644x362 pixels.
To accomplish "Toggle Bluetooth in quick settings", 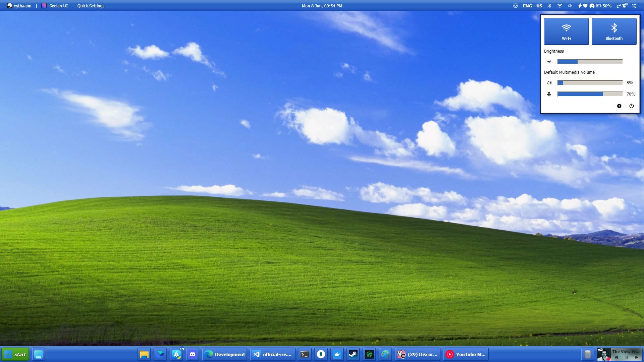I will point(614,32).
